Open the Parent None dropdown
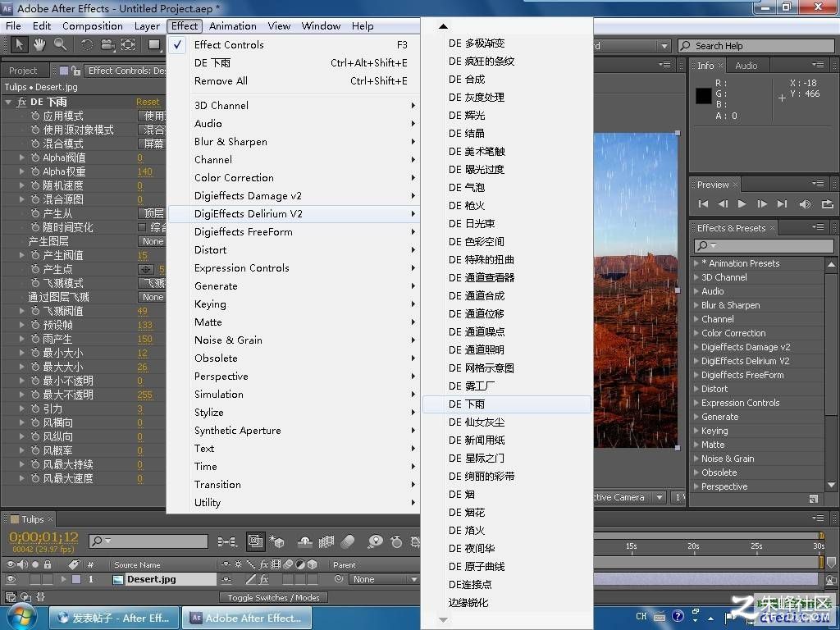 (x=384, y=579)
